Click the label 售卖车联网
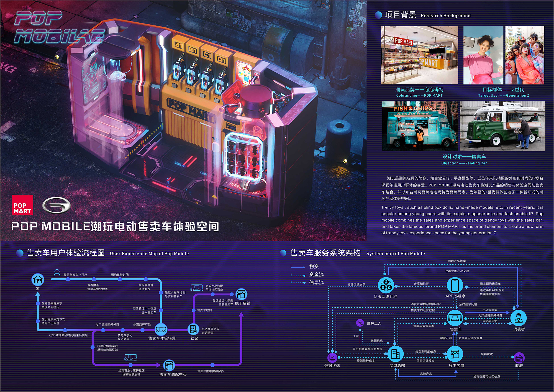This screenshot has height=392, width=554. tap(204, 310)
